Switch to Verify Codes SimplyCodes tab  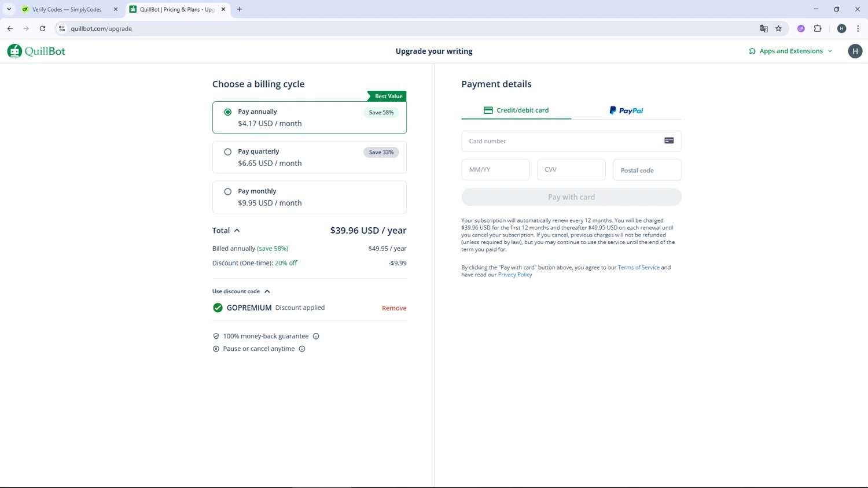[x=67, y=9]
